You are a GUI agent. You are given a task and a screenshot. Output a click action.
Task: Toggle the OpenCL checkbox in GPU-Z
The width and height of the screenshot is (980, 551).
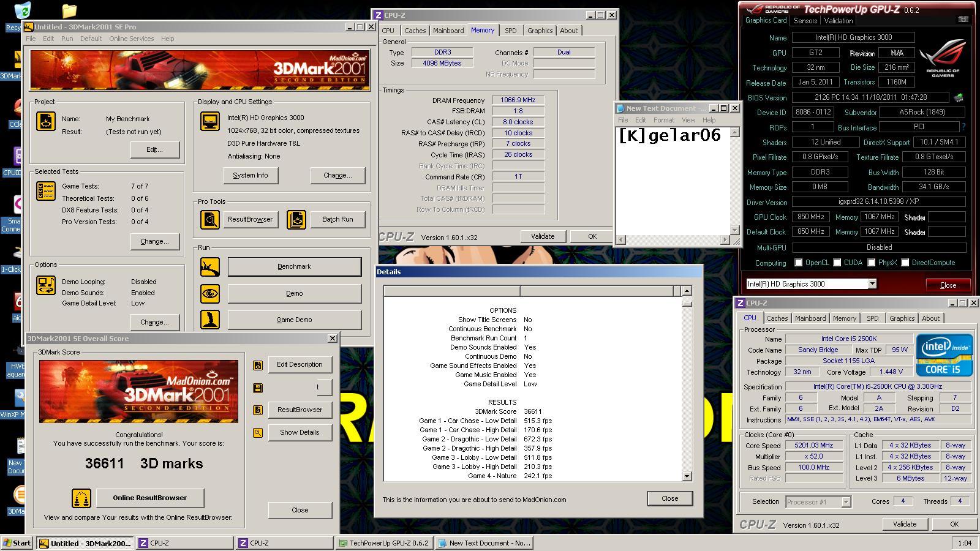(x=798, y=263)
